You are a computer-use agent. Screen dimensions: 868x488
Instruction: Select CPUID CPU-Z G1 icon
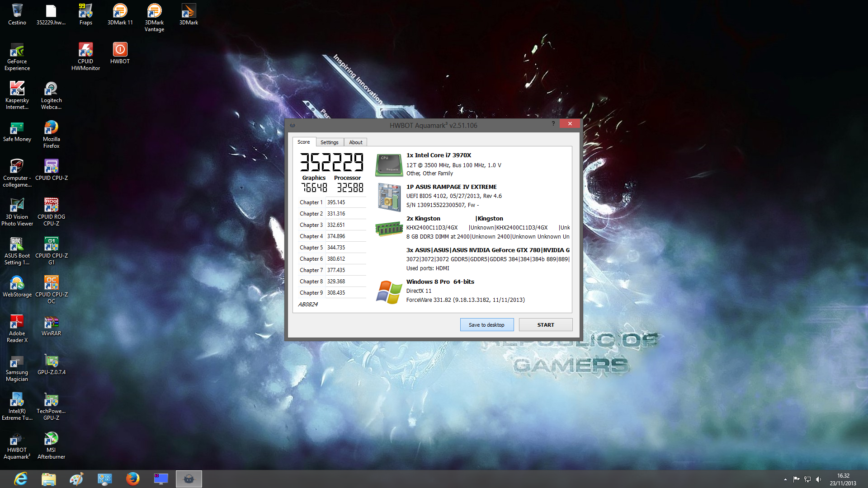click(51, 251)
